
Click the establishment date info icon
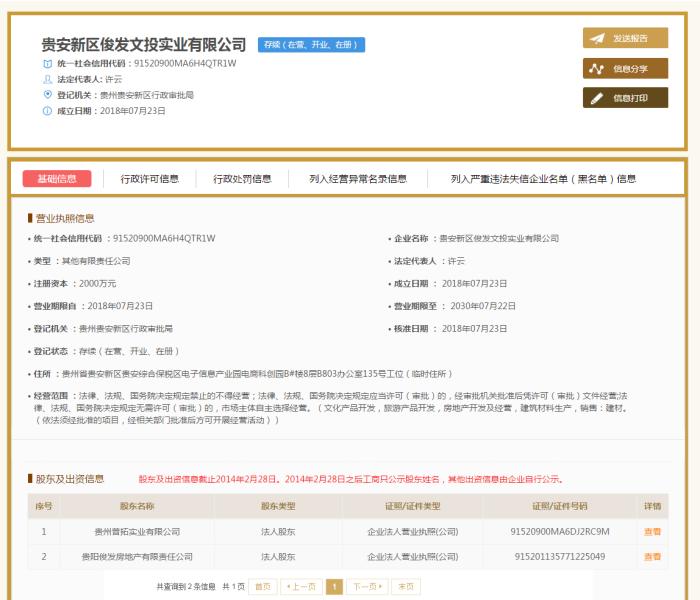[47, 111]
